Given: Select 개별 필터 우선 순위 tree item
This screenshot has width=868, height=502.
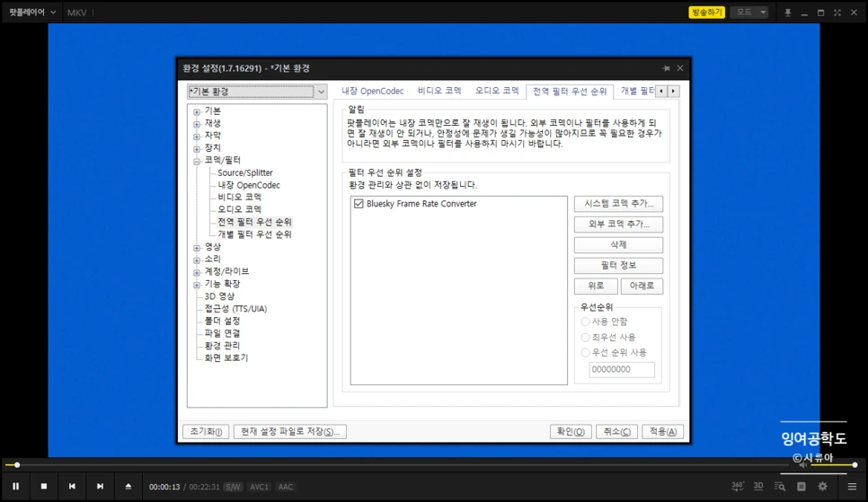Looking at the screenshot, I should pyautogui.click(x=254, y=234).
